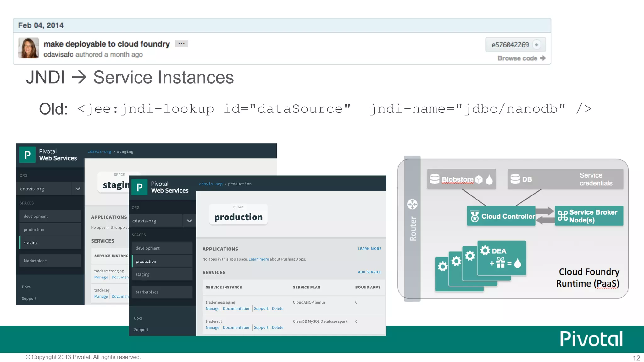Open Marketplace in production window sidebar
This screenshot has width=644, height=362.
162,292
